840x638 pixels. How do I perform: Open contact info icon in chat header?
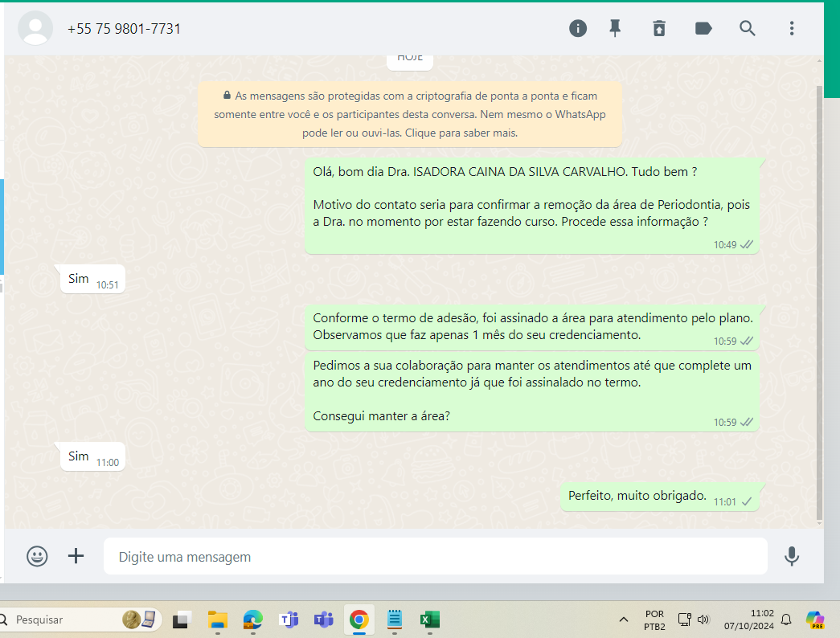click(577, 28)
